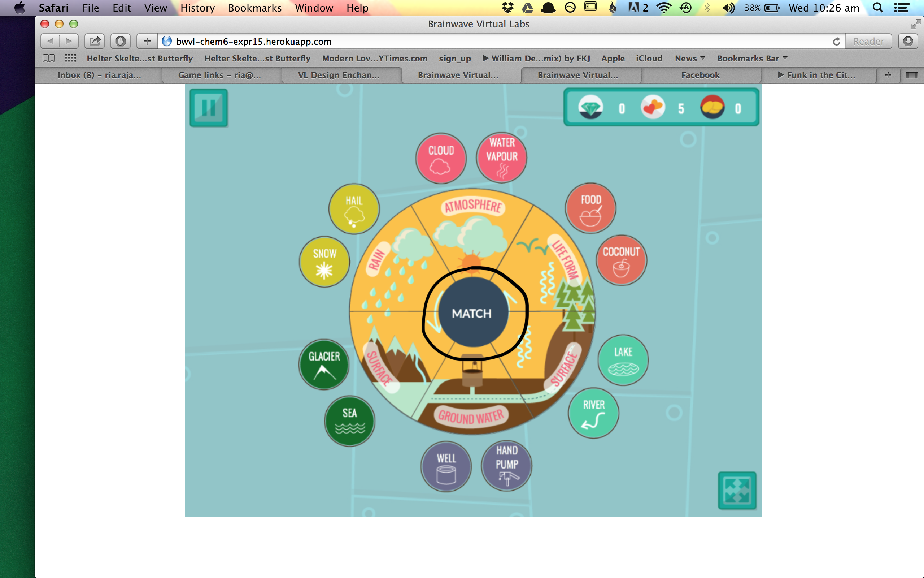Click the gold coins score icon

pyautogui.click(x=712, y=107)
